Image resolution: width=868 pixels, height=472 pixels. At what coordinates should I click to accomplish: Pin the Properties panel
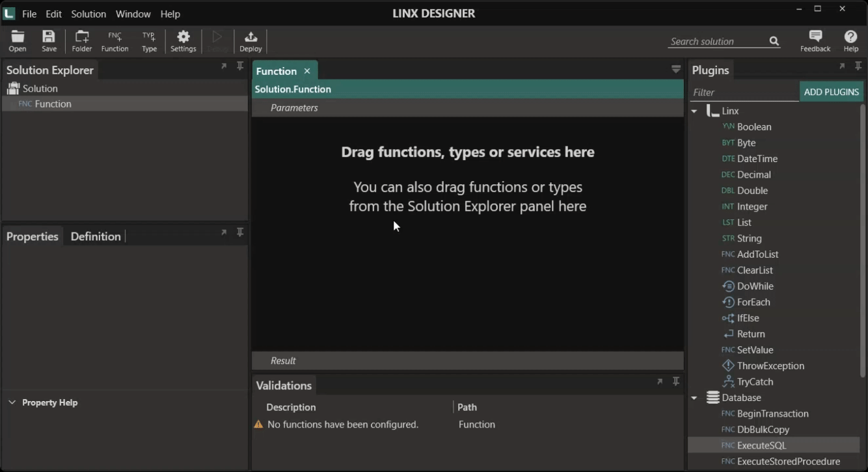pyautogui.click(x=240, y=232)
